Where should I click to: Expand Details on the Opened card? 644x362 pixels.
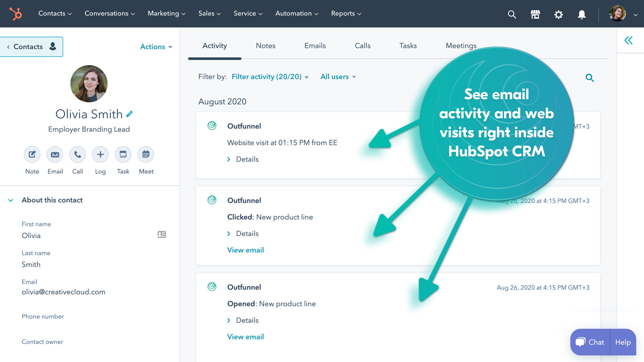243,321
